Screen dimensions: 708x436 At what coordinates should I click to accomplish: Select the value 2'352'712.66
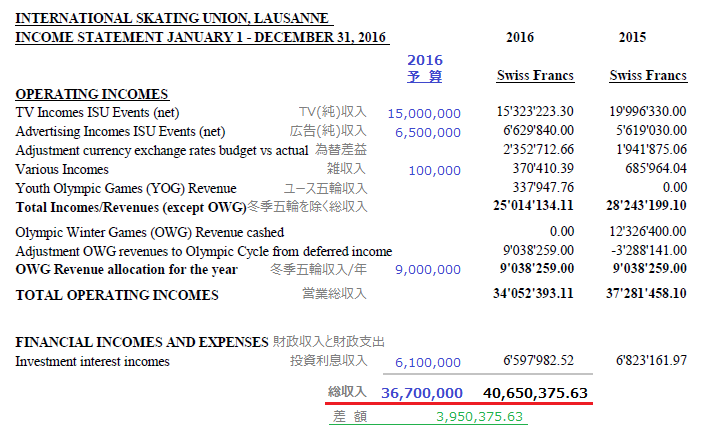[539, 149]
